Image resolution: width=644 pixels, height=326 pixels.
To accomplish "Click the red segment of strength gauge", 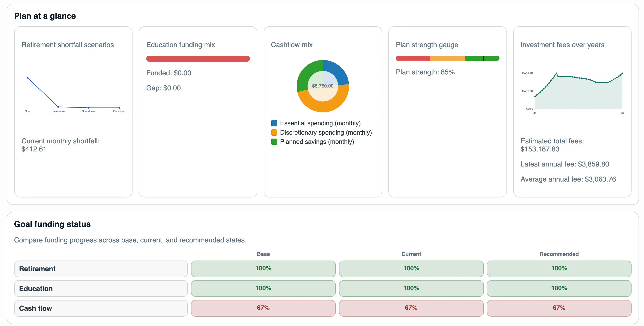I will (x=413, y=58).
